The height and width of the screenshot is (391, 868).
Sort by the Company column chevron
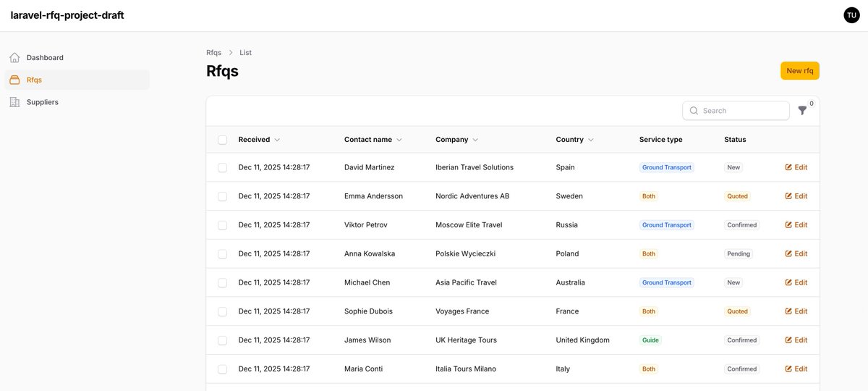pos(475,140)
